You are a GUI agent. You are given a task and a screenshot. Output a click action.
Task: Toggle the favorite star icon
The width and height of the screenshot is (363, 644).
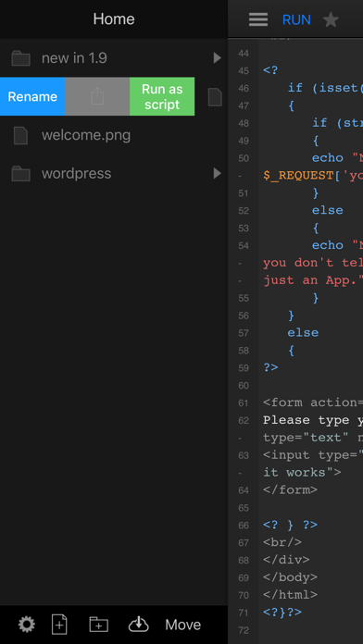[331, 19]
